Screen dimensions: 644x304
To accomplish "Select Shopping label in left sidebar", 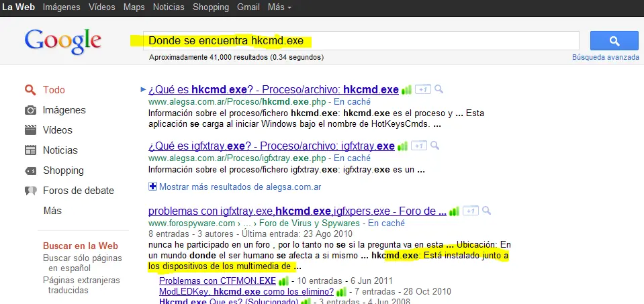I will click(x=63, y=170).
